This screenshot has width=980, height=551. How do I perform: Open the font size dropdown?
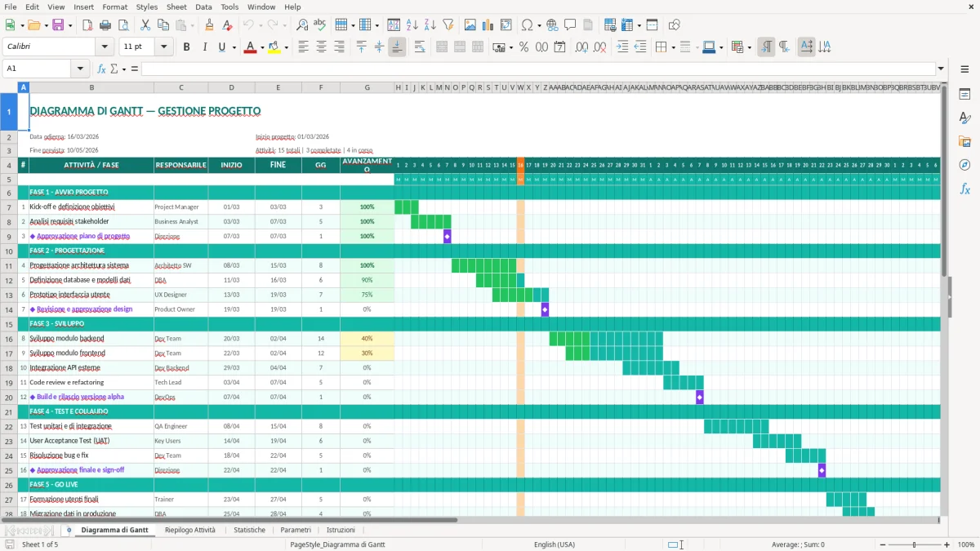click(x=163, y=47)
